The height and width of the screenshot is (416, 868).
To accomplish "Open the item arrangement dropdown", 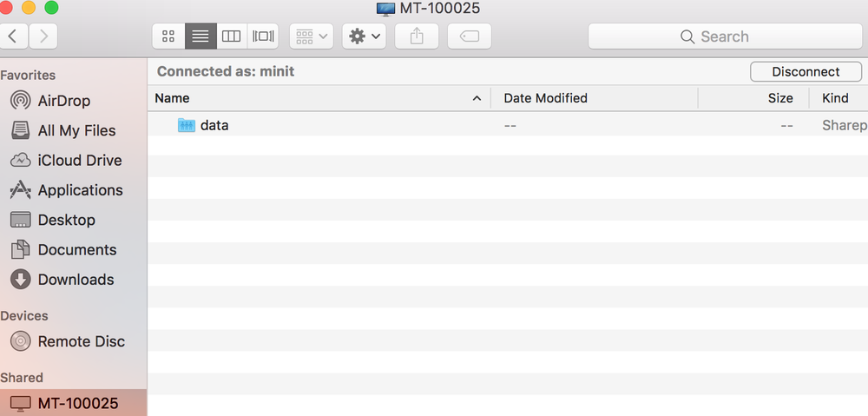I will point(311,36).
